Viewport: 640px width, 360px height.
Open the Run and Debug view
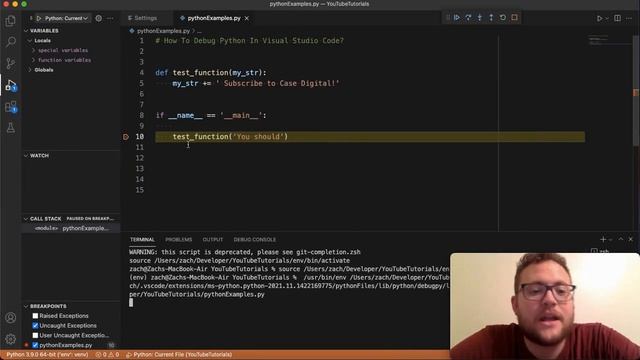click(11, 85)
